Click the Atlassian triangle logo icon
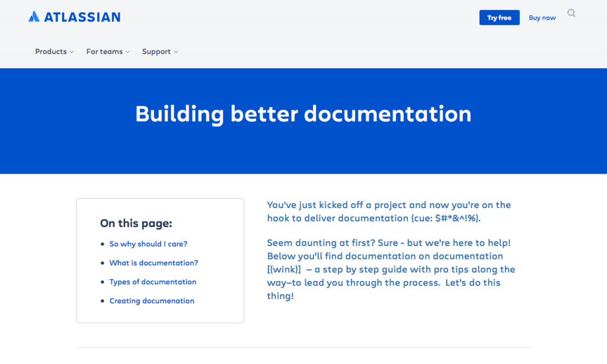Image resolution: width=607 pixels, height=364 pixels. [x=34, y=16]
